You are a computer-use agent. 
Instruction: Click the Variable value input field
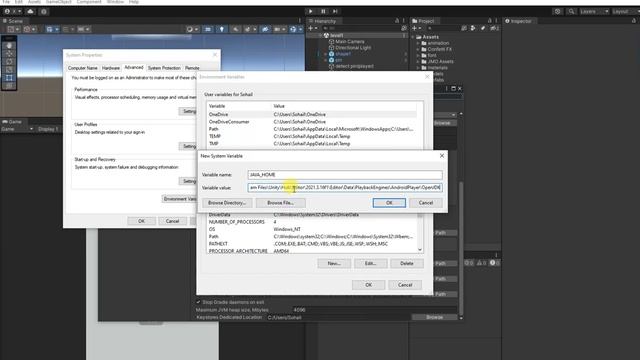[345, 187]
